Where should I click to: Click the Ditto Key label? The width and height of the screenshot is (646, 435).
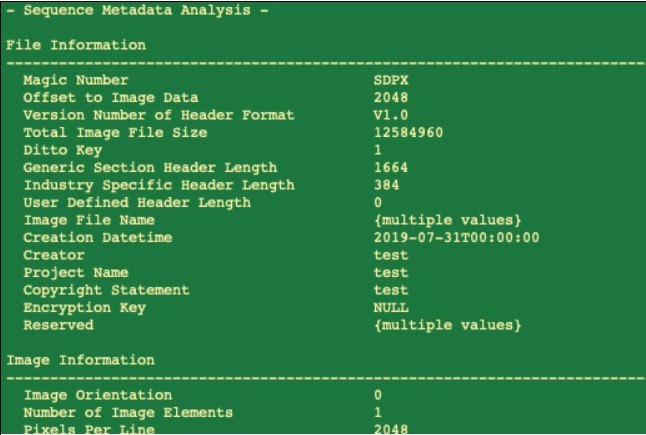coord(62,150)
